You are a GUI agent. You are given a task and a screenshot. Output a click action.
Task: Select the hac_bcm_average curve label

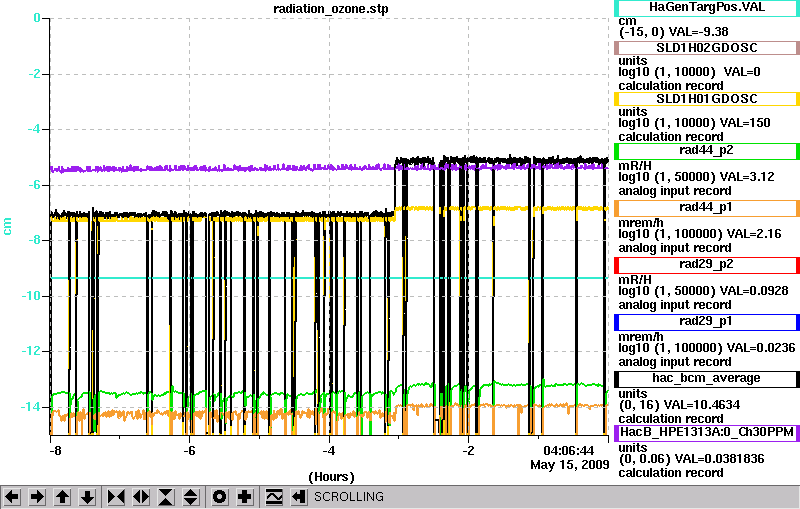click(707, 379)
